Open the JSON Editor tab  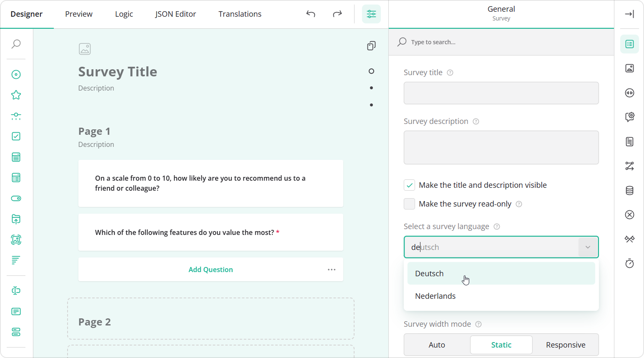(175, 14)
